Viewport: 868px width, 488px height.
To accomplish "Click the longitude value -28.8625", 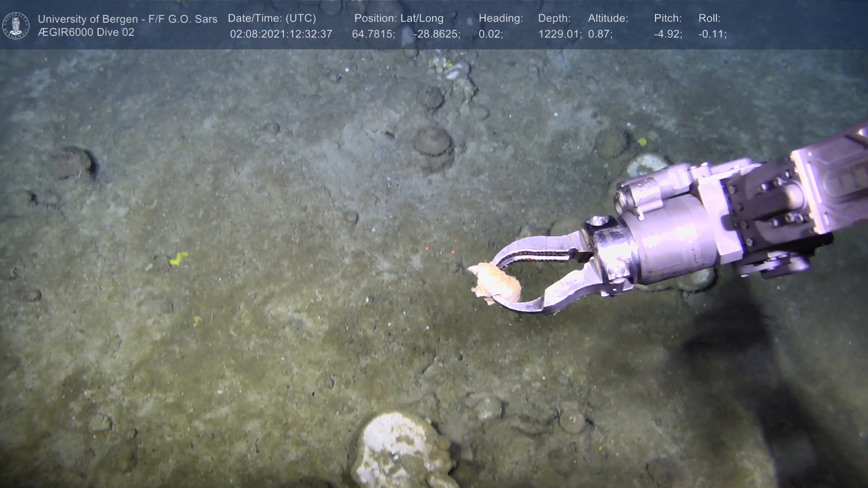I will (436, 34).
